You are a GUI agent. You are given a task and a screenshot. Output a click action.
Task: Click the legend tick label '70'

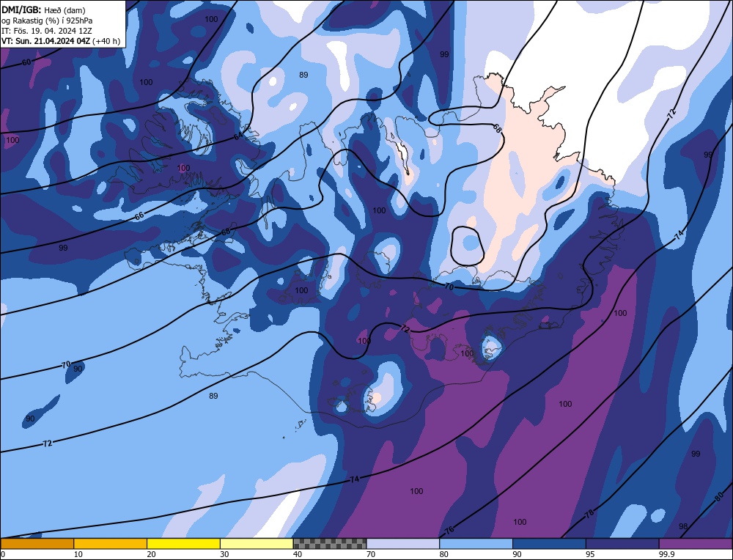[x=371, y=554]
